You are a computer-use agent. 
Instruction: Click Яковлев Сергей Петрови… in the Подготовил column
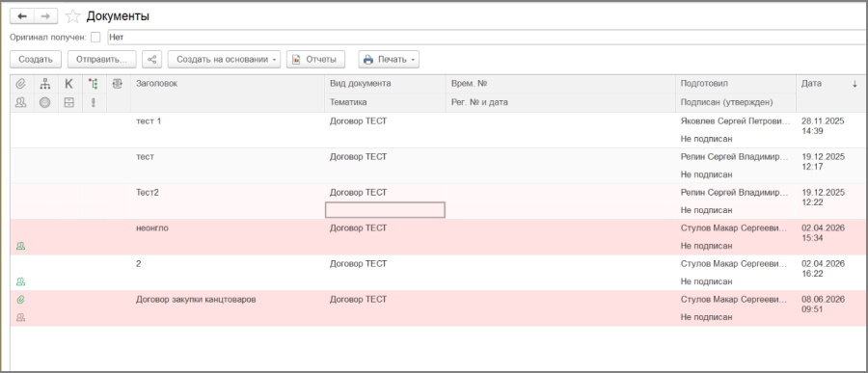tap(735, 121)
